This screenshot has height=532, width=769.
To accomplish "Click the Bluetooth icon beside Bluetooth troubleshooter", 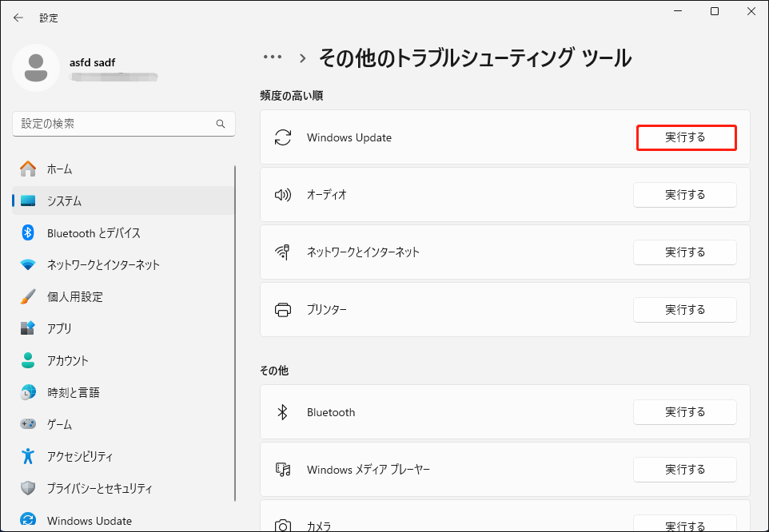I will click(x=282, y=411).
